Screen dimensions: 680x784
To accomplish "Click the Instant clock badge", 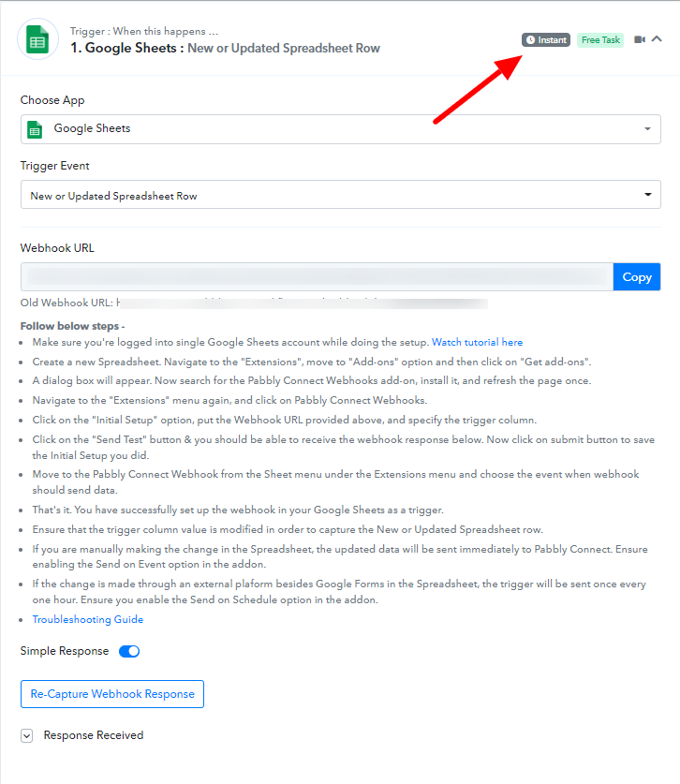I will (546, 40).
